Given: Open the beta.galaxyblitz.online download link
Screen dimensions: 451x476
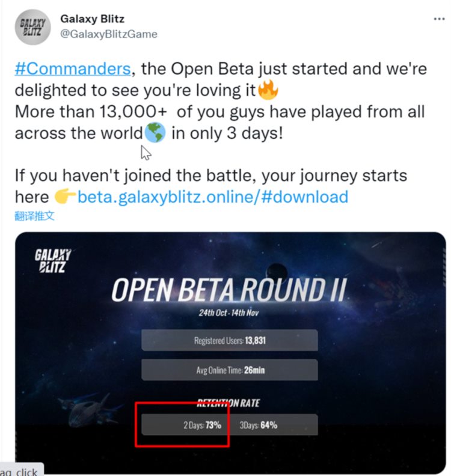Looking at the screenshot, I should [x=213, y=197].
